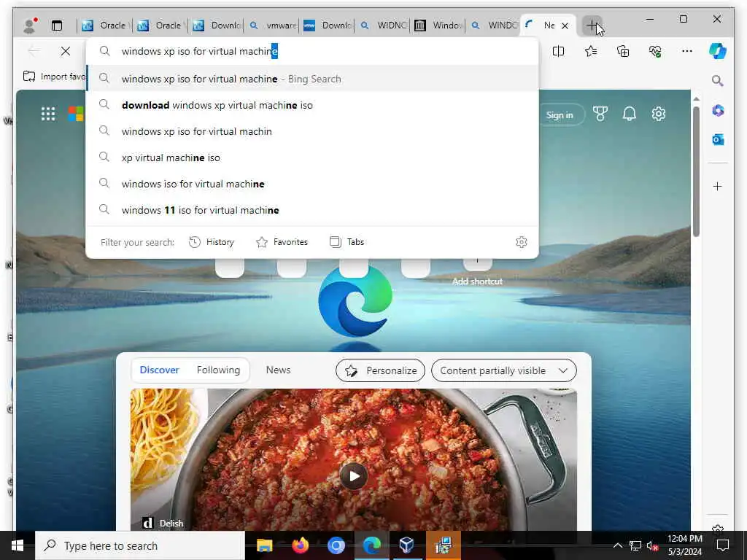Open the action center notification icon

coord(723,545)
